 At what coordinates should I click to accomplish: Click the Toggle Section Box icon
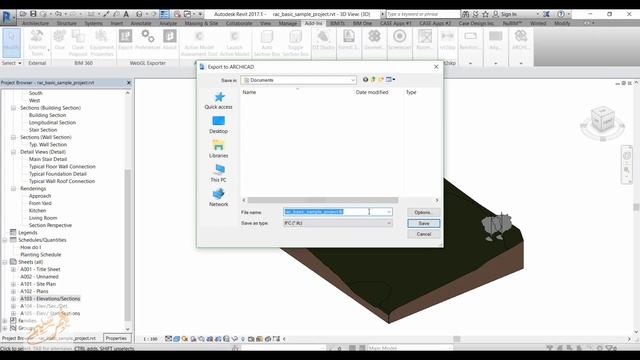(296, 42)
